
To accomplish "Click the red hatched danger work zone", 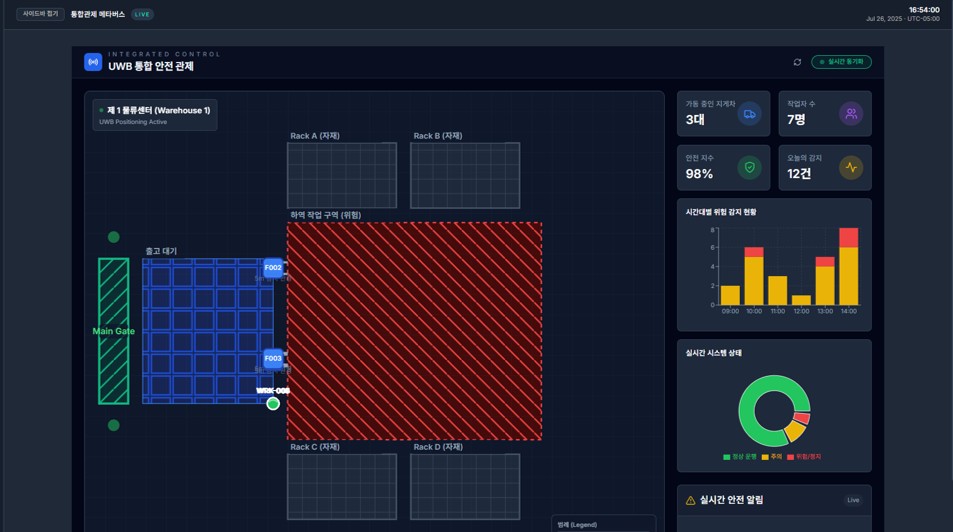I will tap(414, 331).
